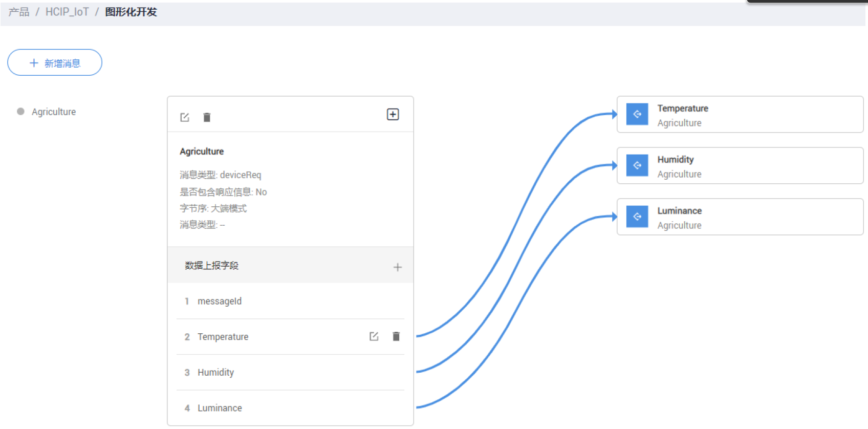Click the Luminance property arrow icon
This screenshot has height=429, width=868.
[637, 217]
